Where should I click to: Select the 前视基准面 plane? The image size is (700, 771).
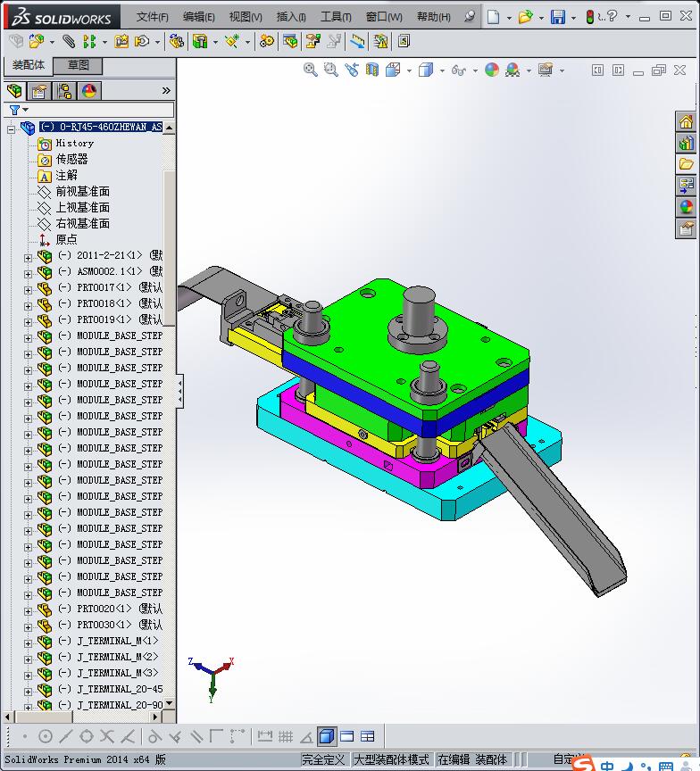tap(83, 191)
